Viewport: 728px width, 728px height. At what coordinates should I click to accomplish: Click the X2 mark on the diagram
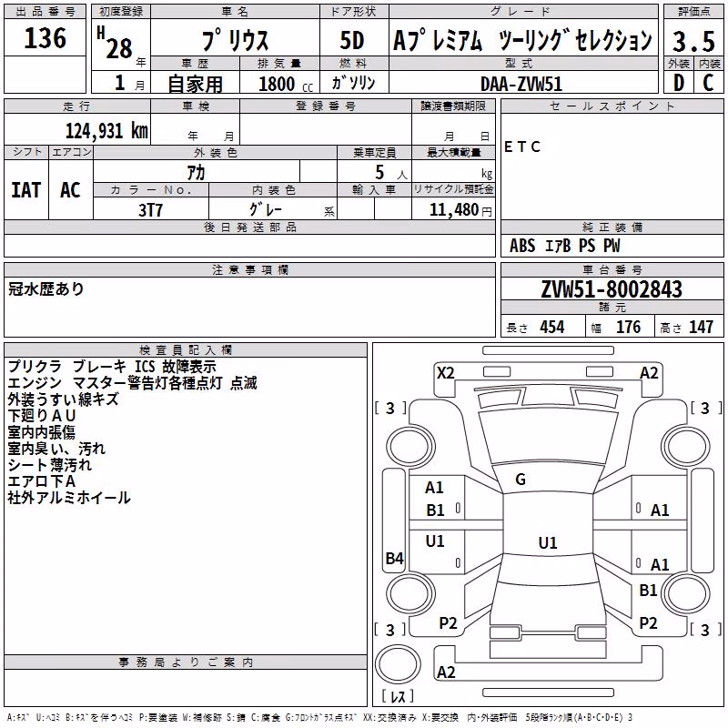445,373
